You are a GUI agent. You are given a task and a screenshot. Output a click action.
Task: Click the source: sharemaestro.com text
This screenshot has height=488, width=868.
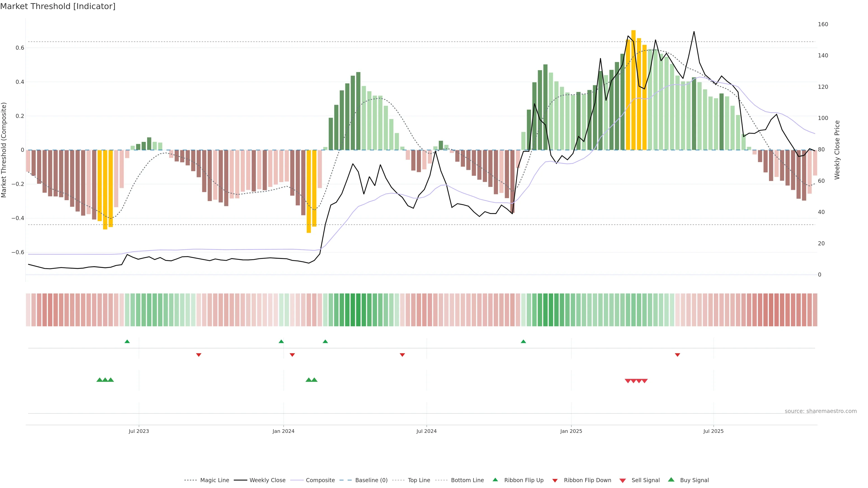click(x=821, y=411)
